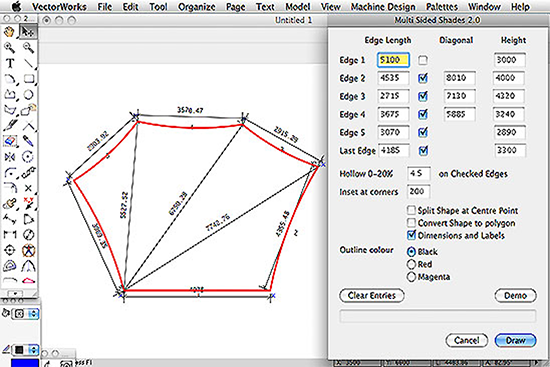
Task: Check the Edge 1 hollow checkbox
Action: [423, 60]
